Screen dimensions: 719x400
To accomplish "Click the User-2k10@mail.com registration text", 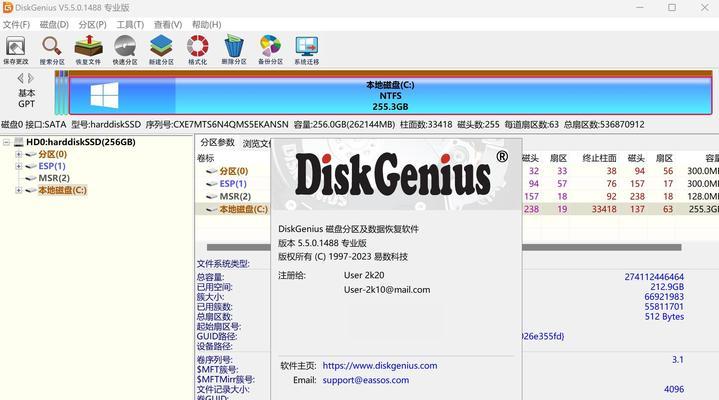I will tap(387, 289).
